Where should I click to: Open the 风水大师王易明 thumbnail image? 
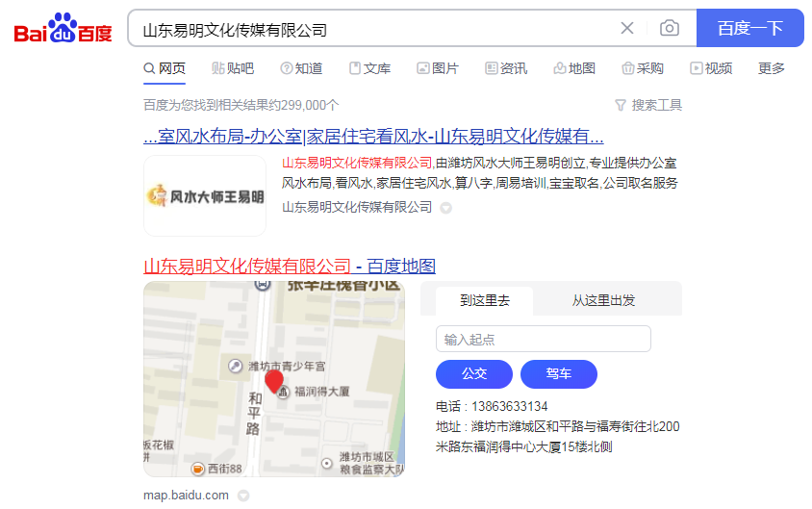tap(205, 196)
